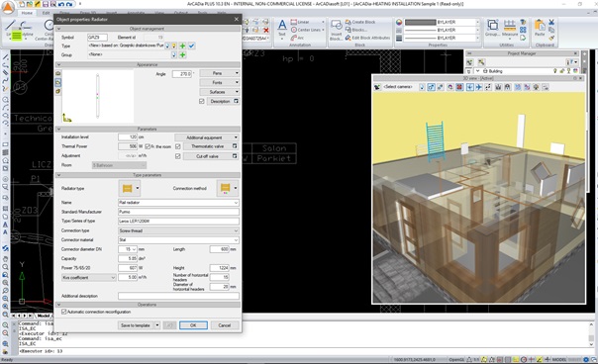Click the airplane fly-mode icon in 3D view
The width and height of the screenshot is (598, 364).
[478, 87]
